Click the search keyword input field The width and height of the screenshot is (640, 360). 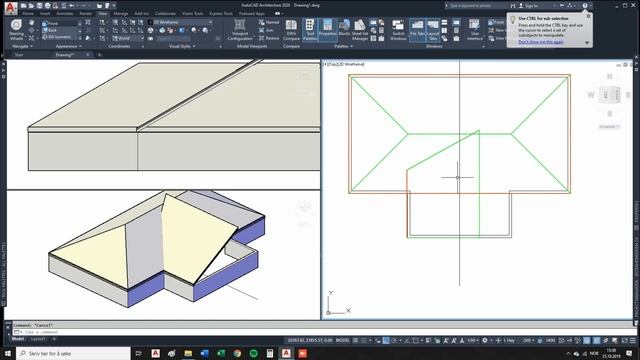tap(477, 6)
